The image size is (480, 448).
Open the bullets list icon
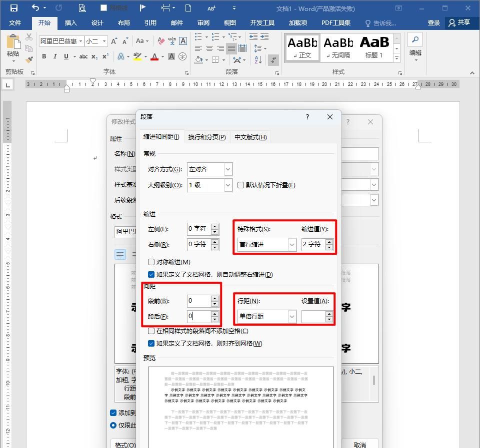pos(198,36)
